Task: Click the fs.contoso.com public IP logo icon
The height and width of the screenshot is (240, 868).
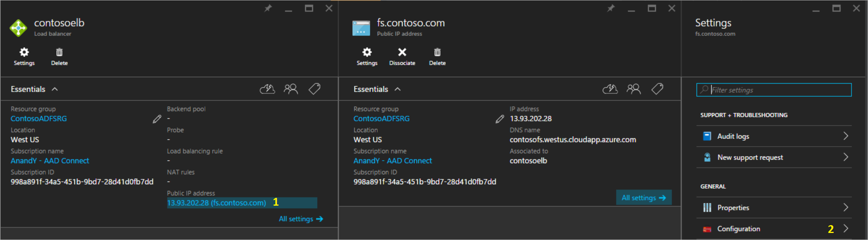Action: point(361,28)
